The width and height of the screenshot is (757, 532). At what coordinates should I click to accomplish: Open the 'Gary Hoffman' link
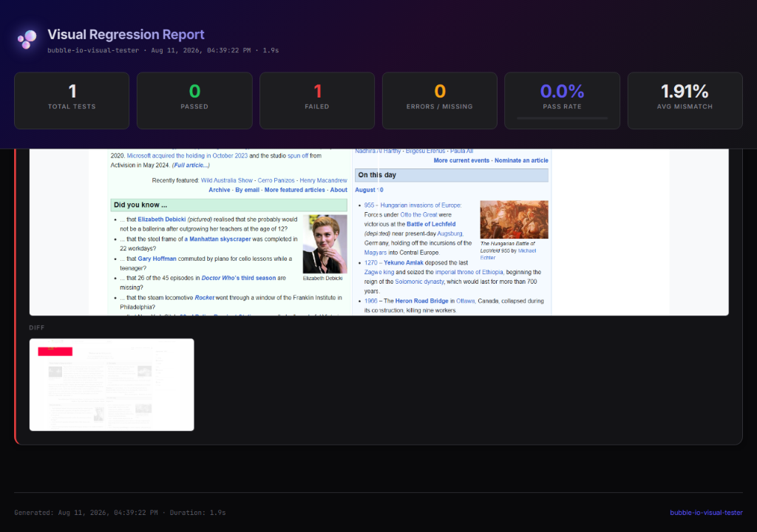click(x=157, y=259)
